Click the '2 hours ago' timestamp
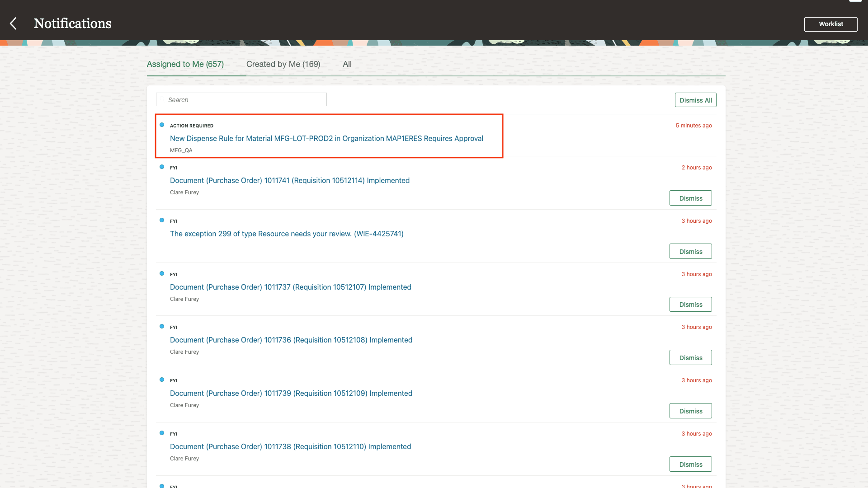Screen dimensions: 868x488 (697, 168)
